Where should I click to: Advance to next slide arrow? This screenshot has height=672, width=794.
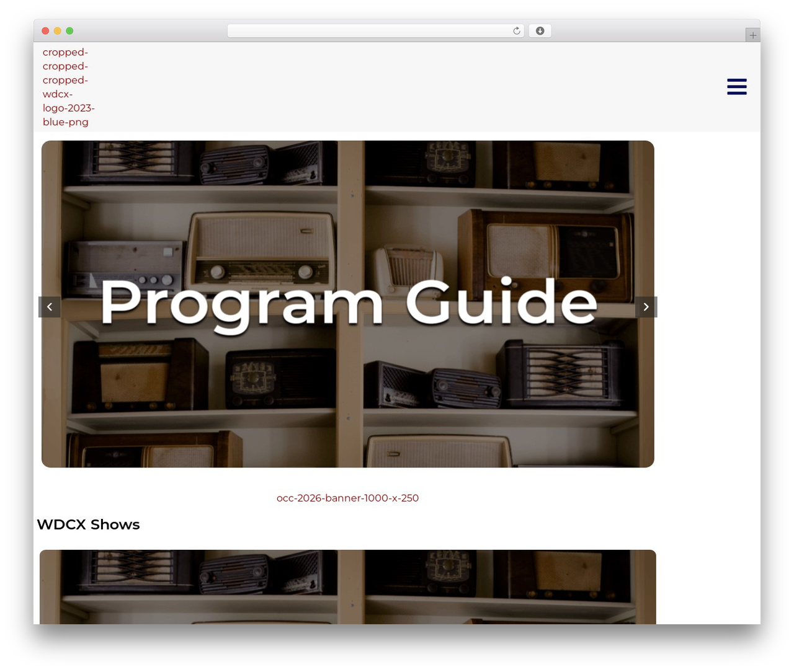(646, 307)
